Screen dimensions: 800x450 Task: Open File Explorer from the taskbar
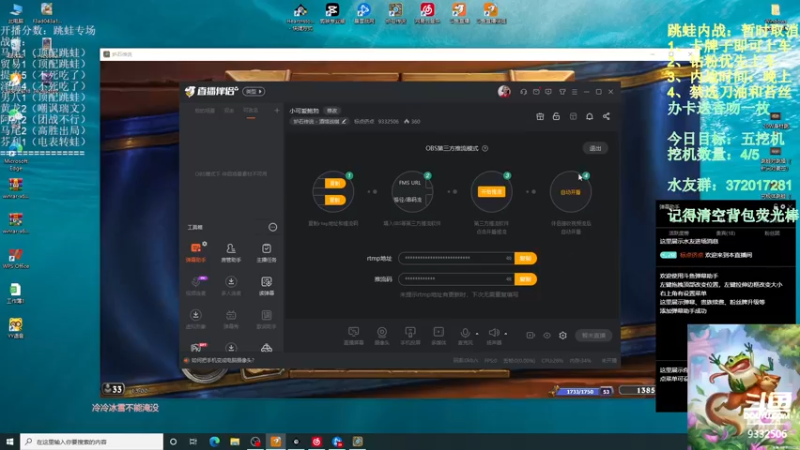point(235,441)
